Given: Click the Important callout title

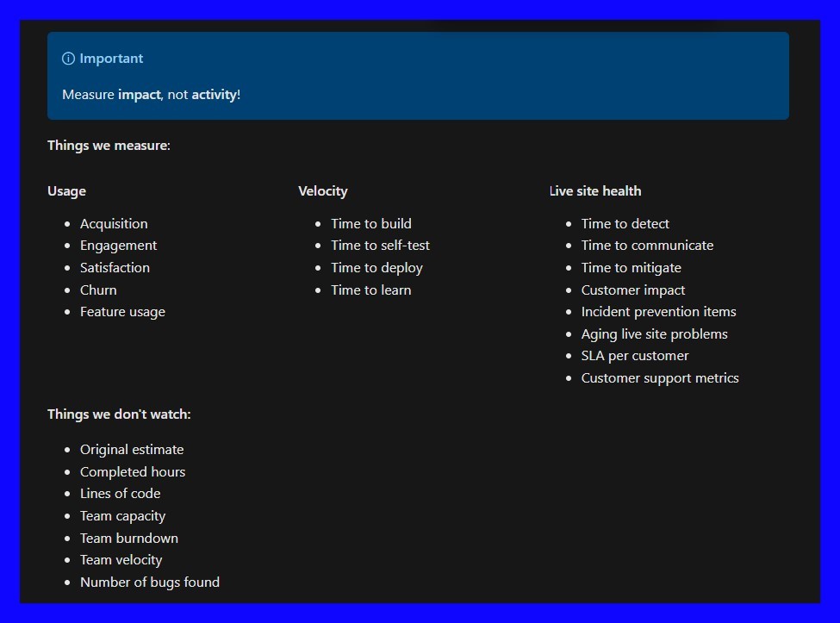Looking at the screenshot, I should coord(111,59).
